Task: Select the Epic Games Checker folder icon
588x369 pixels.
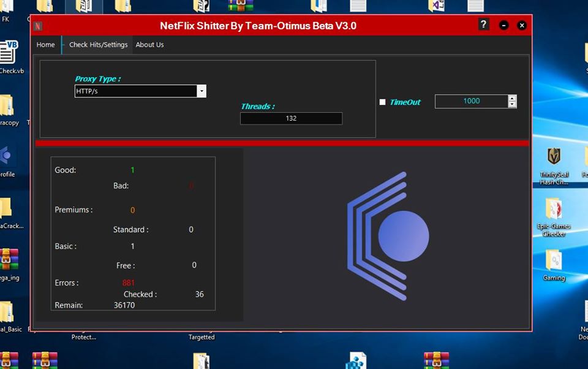Action: (x=554, y=218)
